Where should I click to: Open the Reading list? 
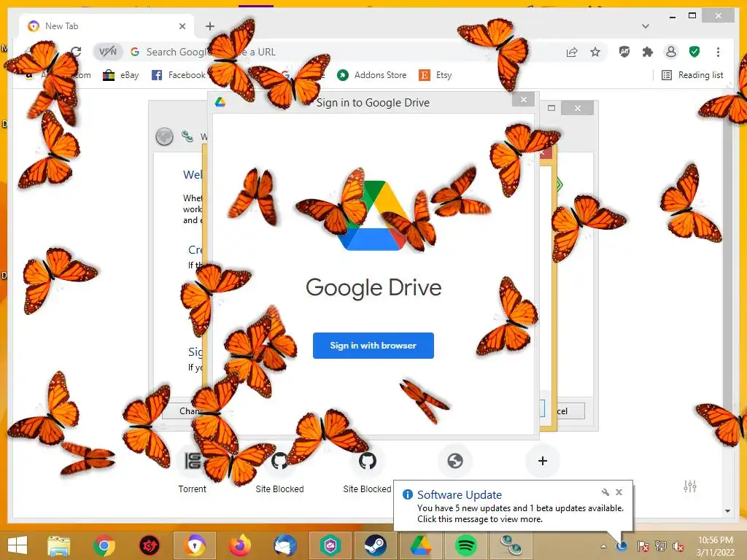tap(692, 75)
